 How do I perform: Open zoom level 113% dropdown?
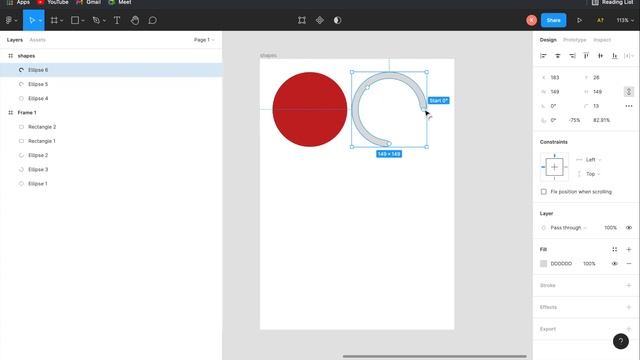click(625, 20)
